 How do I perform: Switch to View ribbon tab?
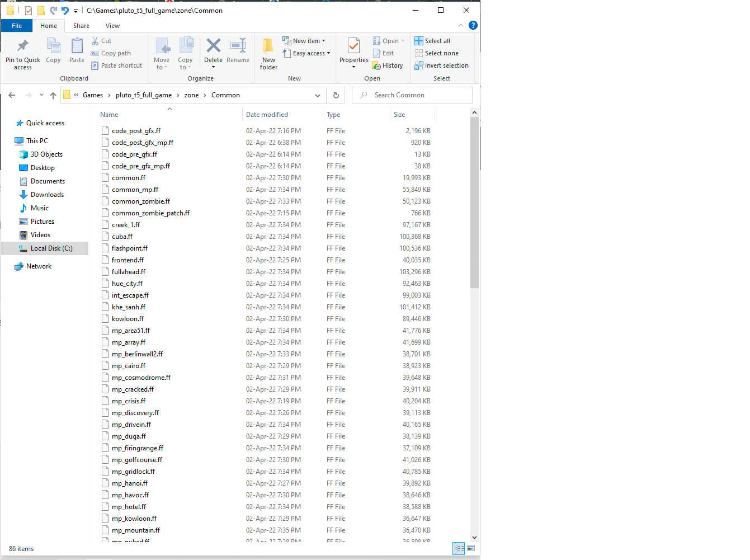pyautogui.click(x=112, y=26)
